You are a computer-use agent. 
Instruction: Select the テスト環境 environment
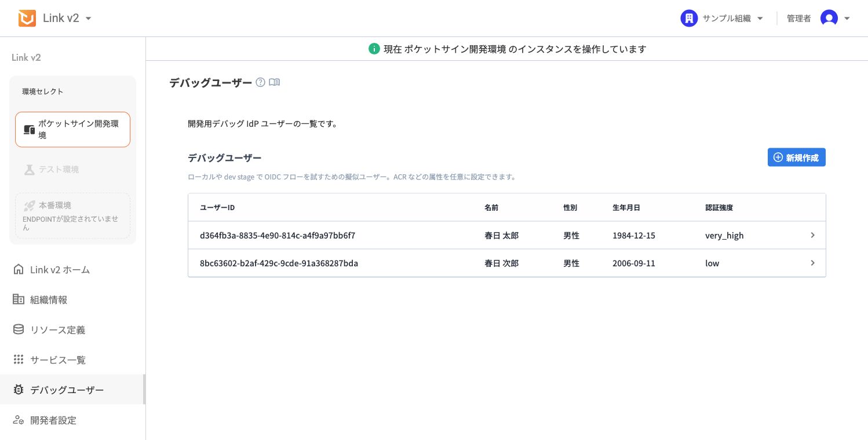[72, 170]
